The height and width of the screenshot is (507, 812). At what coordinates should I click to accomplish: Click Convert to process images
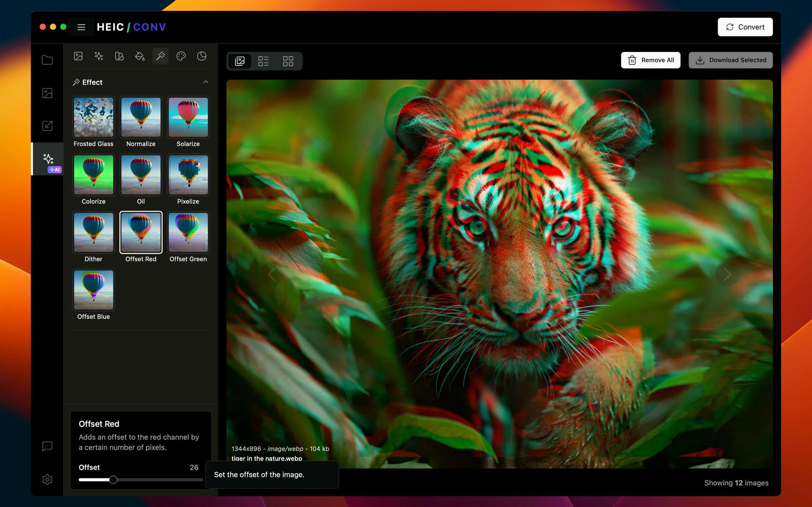coord(745,27)
